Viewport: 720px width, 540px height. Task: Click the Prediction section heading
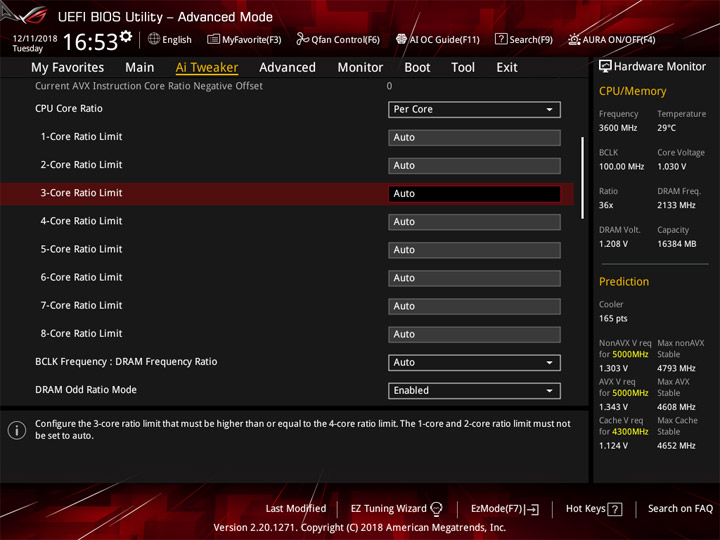(x=624, y=282)
